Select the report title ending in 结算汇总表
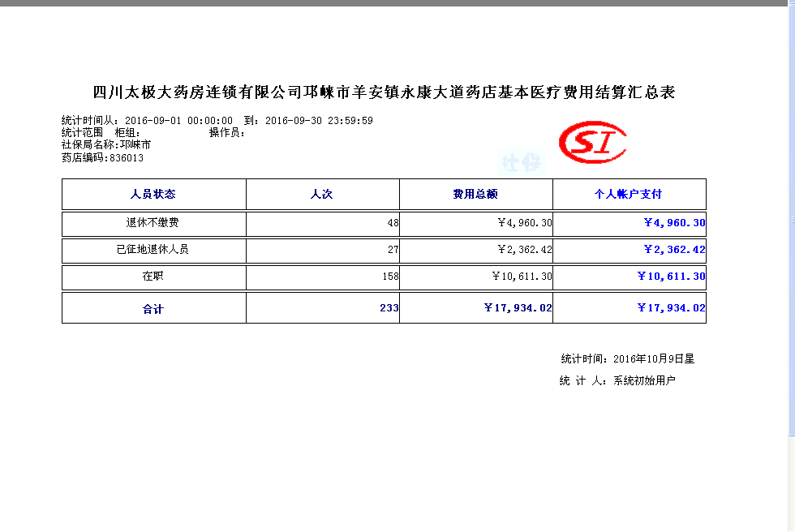This screenshot has height=532, width=795. coord(384,92)
